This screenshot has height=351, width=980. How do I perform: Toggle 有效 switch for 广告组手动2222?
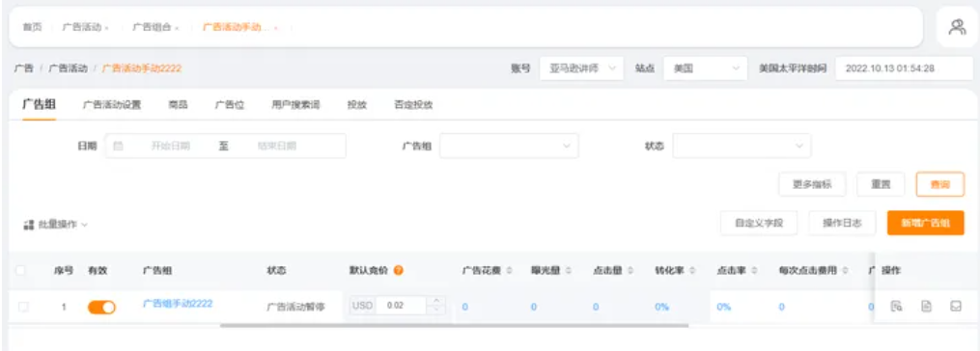(101, 308)
